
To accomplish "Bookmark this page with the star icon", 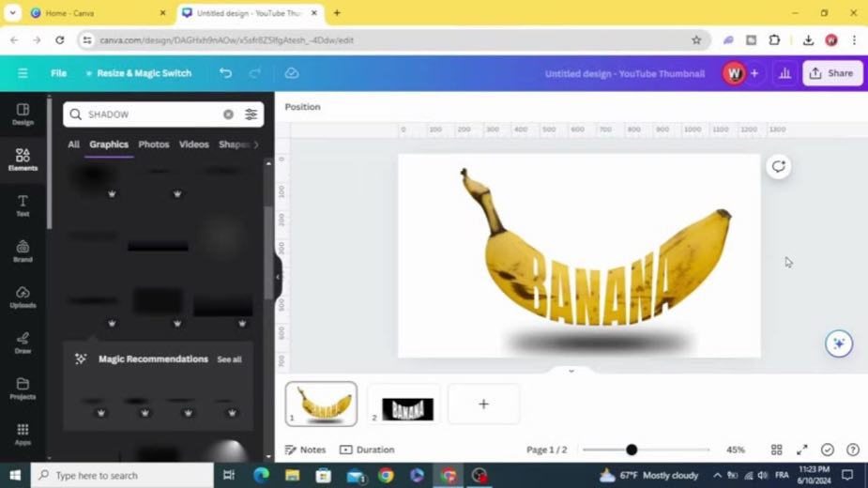I will [696, 39].
